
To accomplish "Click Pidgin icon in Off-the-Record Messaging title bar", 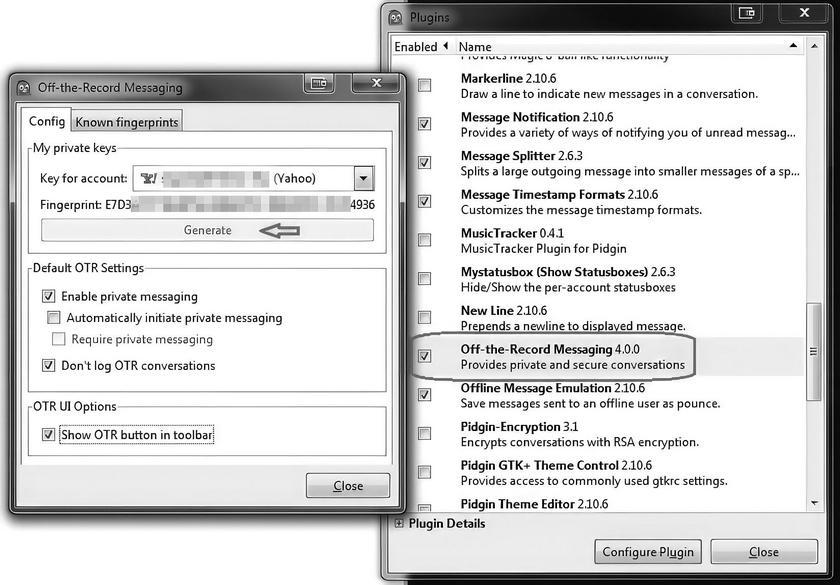I will [23, 87].
